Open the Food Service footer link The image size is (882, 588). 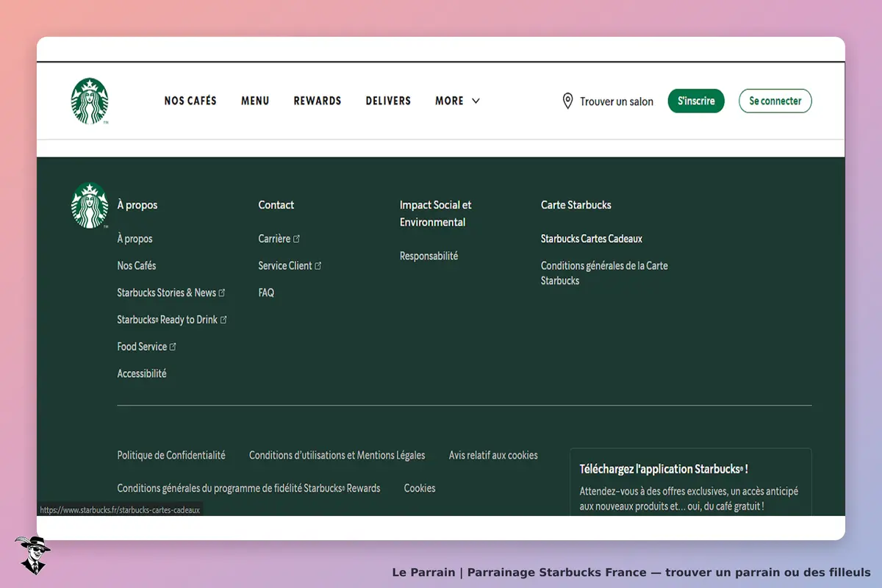tap(143, 346)
